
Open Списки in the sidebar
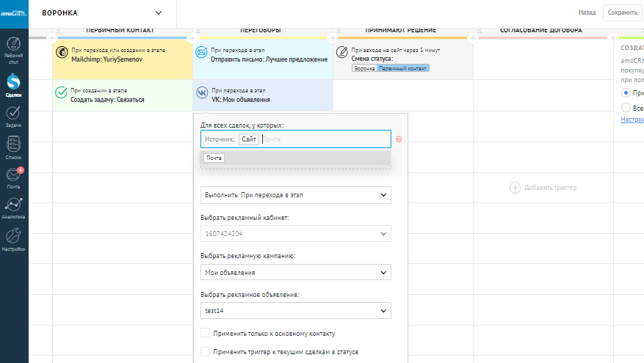tap(13, 147)
